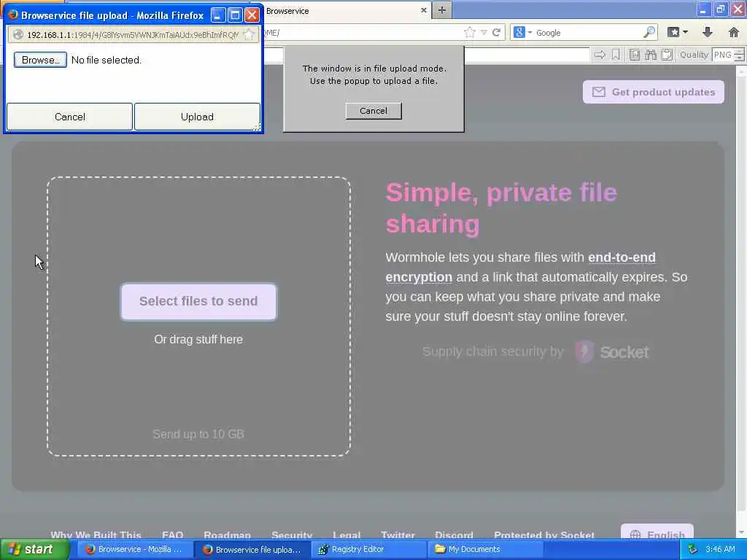Click the Quality PNG field
Screen dimensions: 747x560
click(x=723, y=55)
